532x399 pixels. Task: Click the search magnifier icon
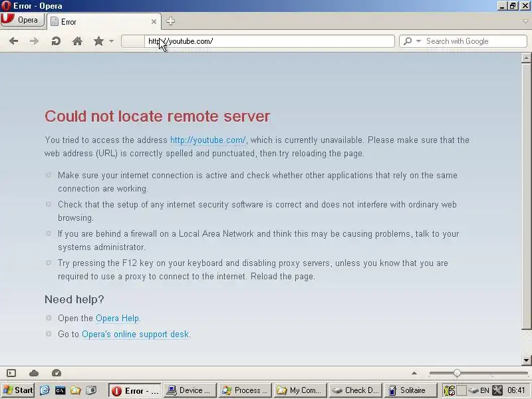408,41
